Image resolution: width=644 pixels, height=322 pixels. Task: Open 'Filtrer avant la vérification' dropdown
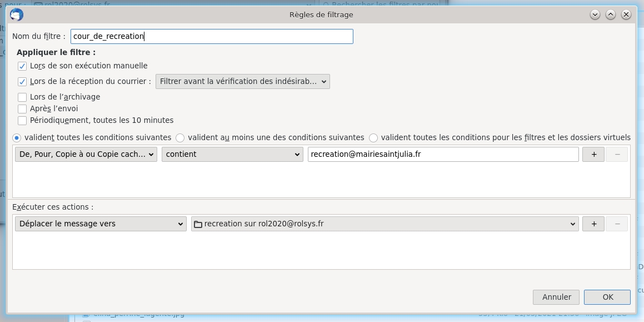(242, 82)
